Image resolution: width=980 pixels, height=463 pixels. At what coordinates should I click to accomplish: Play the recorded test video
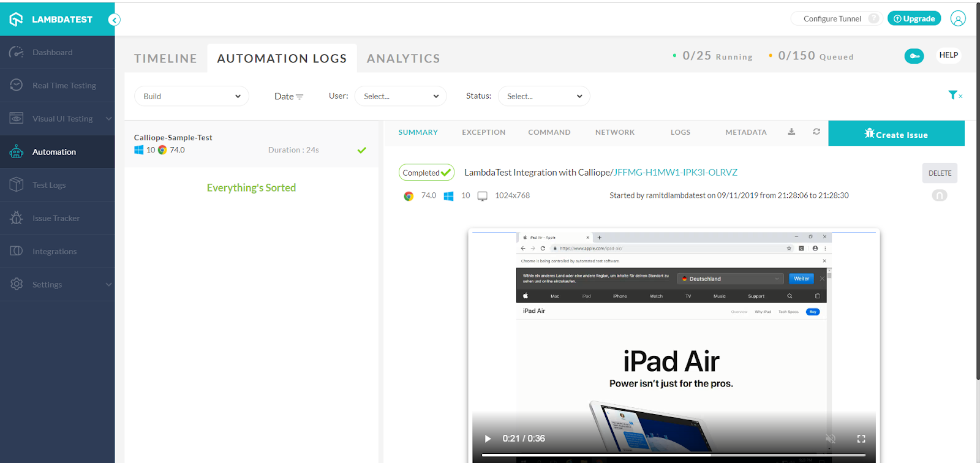coord(488,439)
